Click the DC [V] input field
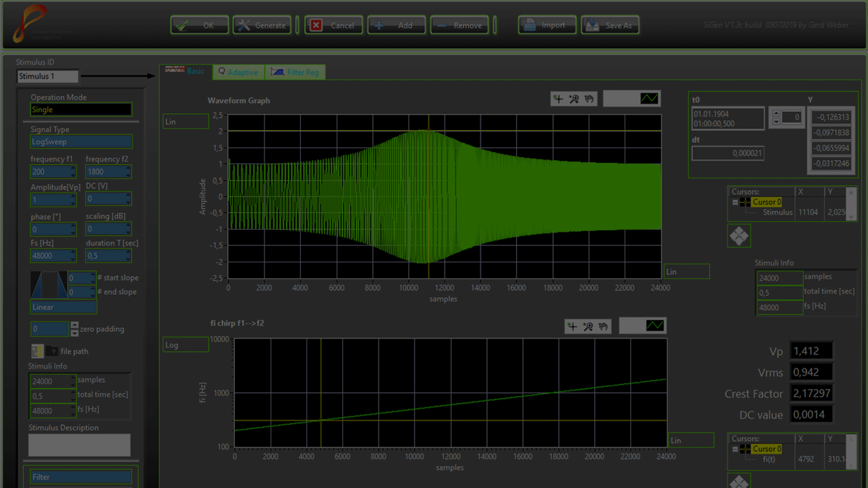868x488 pixels. (x=109, y=199)
